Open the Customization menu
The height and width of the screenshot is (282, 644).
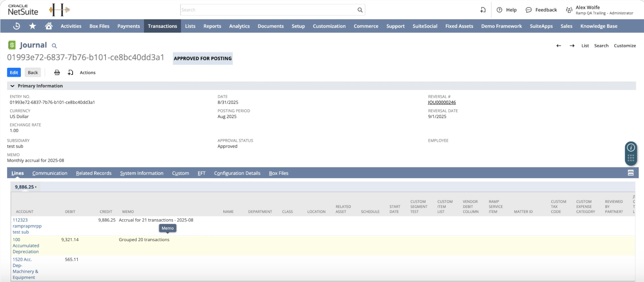click(x=329, y=26)
